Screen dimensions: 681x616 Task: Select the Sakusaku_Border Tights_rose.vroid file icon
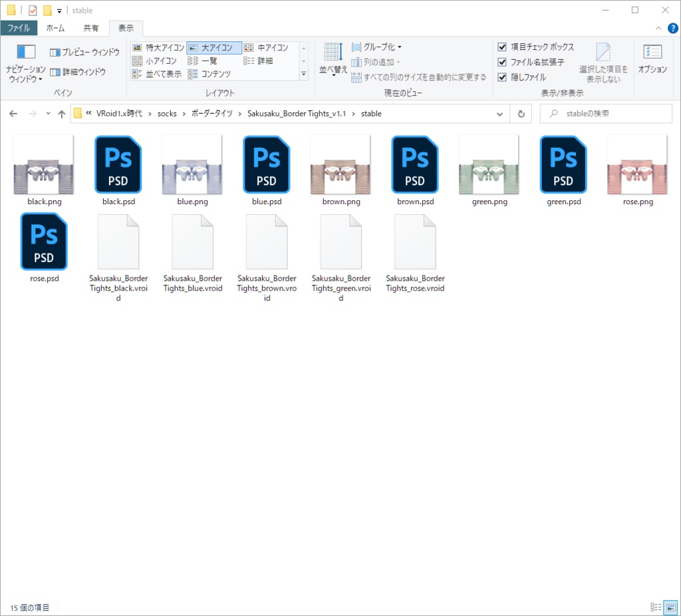415,241
